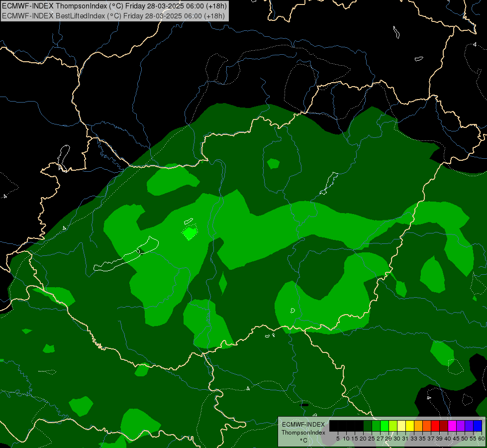Click the legend's 'ECMWF-INDEX' label
Viewport: 487px width, 448px height.
click(x=303, y=425)
